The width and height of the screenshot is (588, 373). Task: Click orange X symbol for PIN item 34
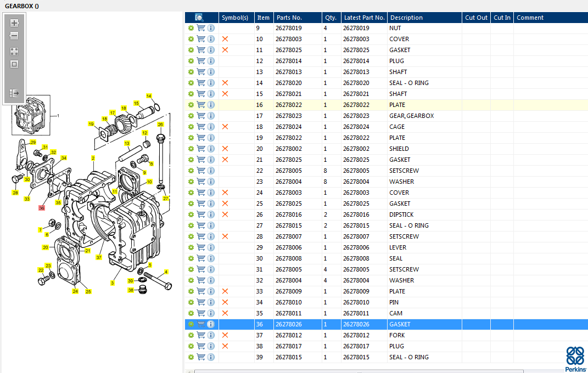[225, 302]
